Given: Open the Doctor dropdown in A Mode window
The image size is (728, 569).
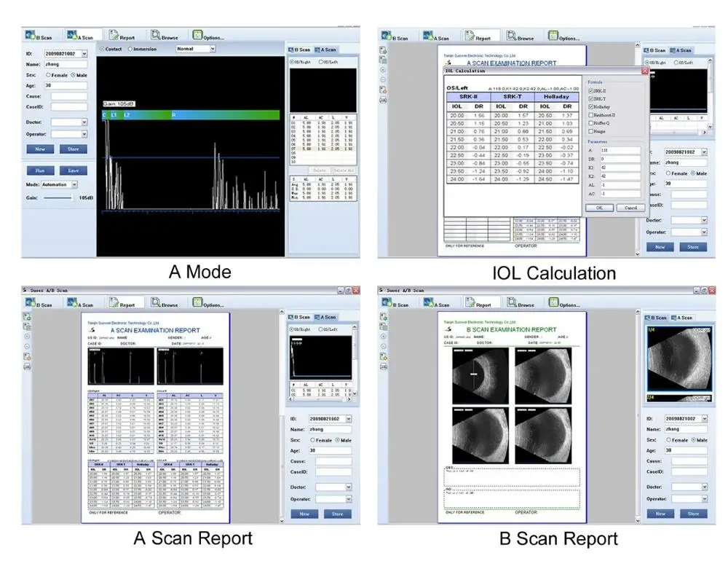Looking at the screenshot, I should pos(84,122).
